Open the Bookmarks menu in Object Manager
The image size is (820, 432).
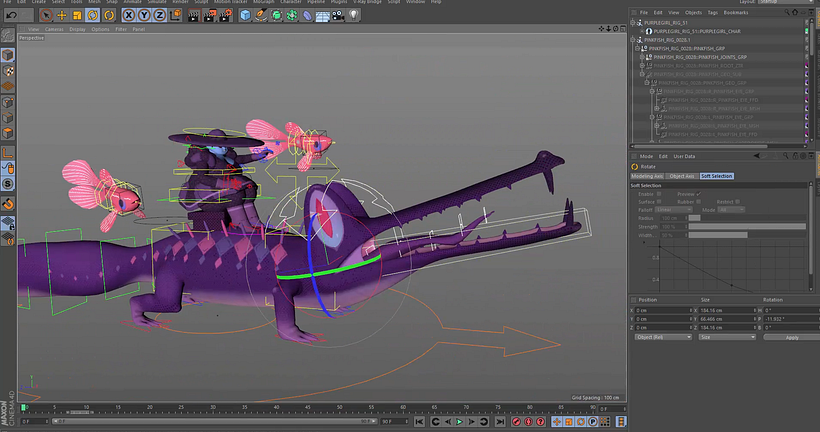(x=735, y=12)
